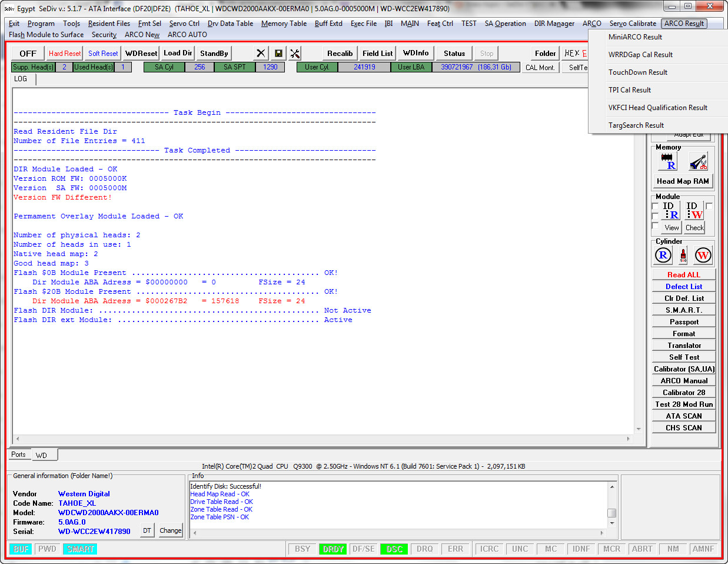
Task: Click the Info panel vertical scrollbar thumb
Action: point(612,513)
